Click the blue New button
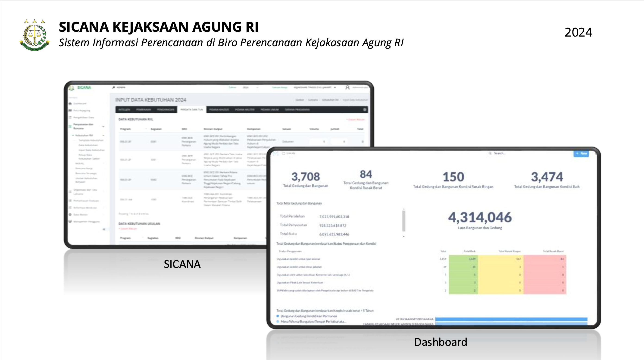The width and height of the screenshot is (644, 360). coord(581,153)
